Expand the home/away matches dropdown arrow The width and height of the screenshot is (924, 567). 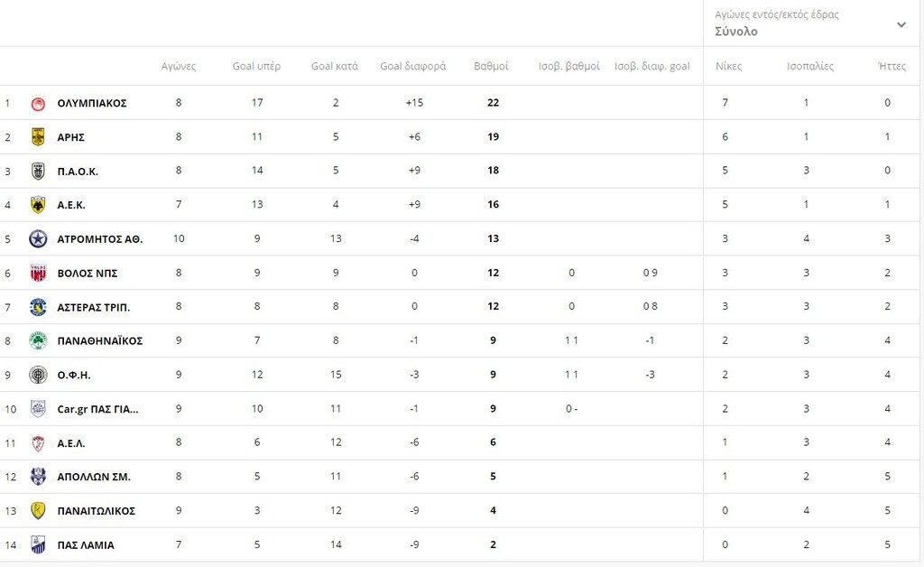coord(901,24)
